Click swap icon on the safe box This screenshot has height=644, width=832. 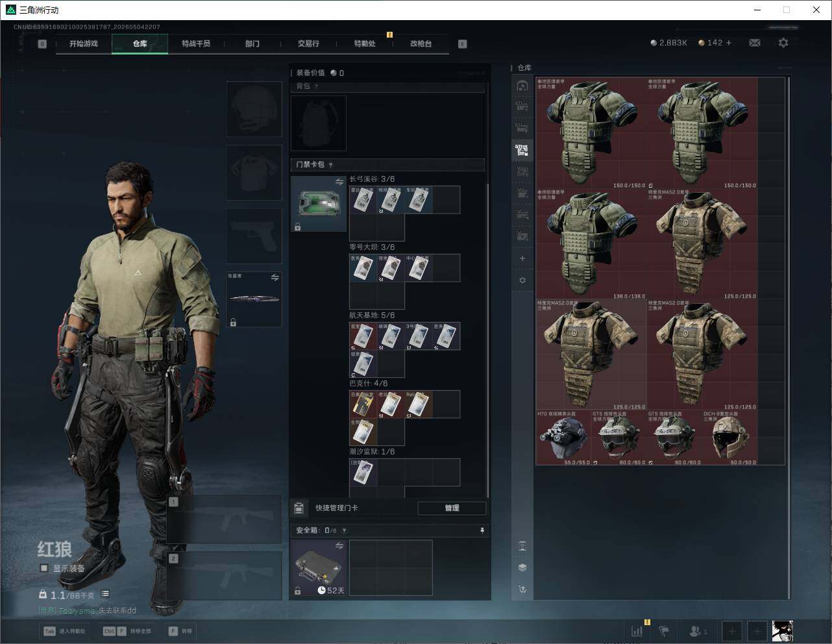pyautogui.click(x=339, y=547)
